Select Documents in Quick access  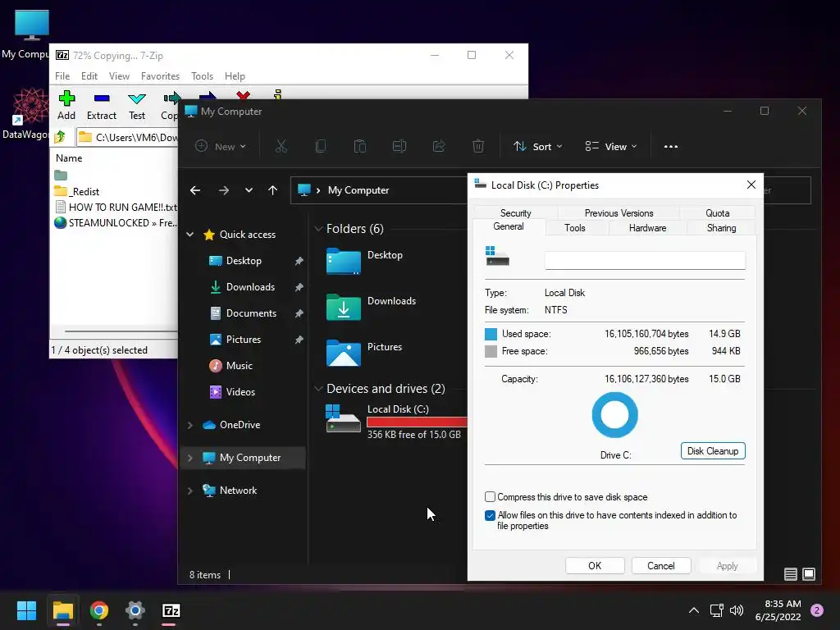click(249, 313)
